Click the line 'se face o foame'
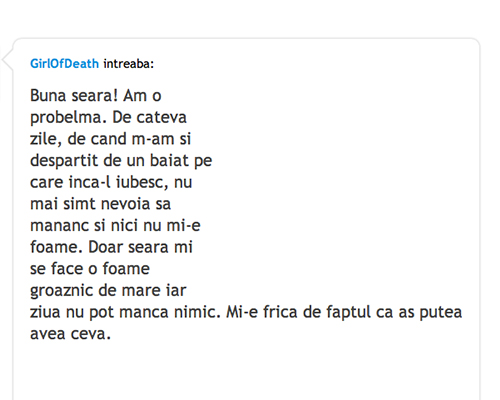The width and height of the screenshot is (500, 400). 90,269
